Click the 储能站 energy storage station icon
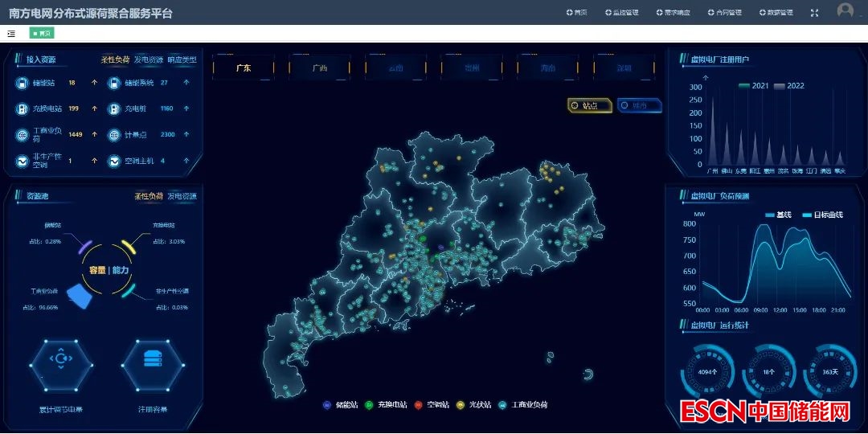Screen dimensions: 868x434 [x=22, y=83]
